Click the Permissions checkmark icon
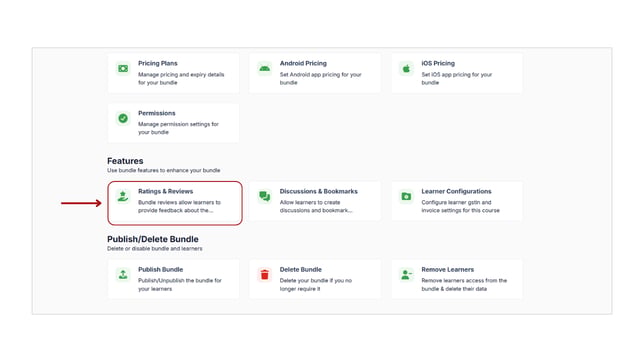This screenshot has height=362, width=644. [x=123, y=118]
